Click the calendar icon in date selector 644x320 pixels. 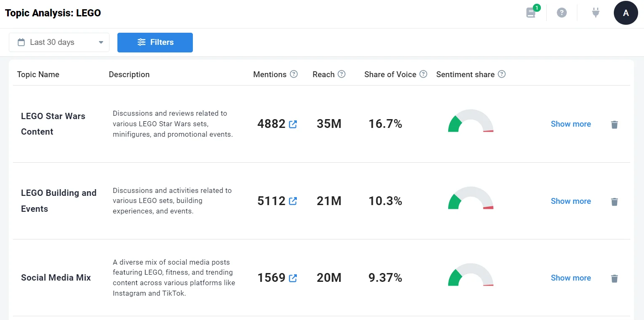(21, 42)
